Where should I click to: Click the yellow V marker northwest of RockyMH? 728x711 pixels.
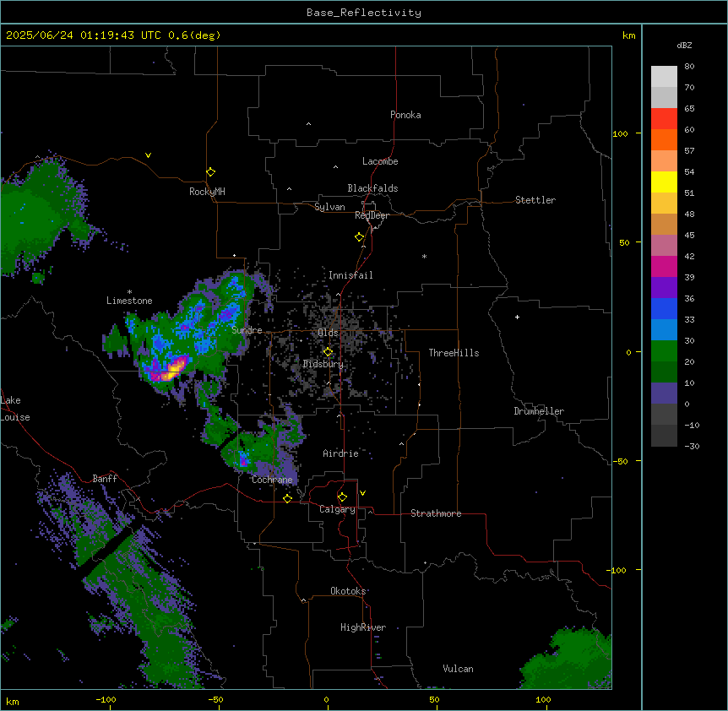148,155
